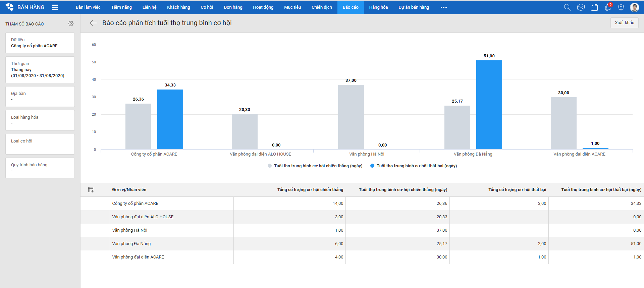Open the search magnifier icon
The height and width of the screenshot is (288, 644).
point(567,7)
